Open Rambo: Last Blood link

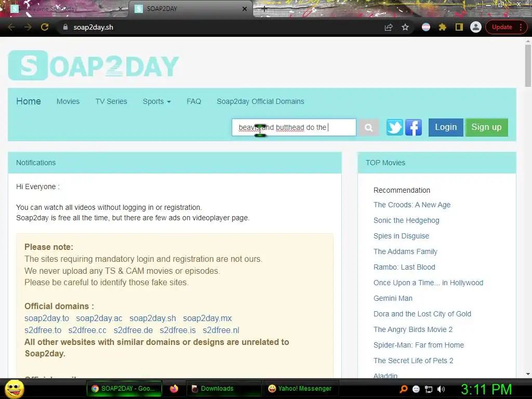click(404, 268)
